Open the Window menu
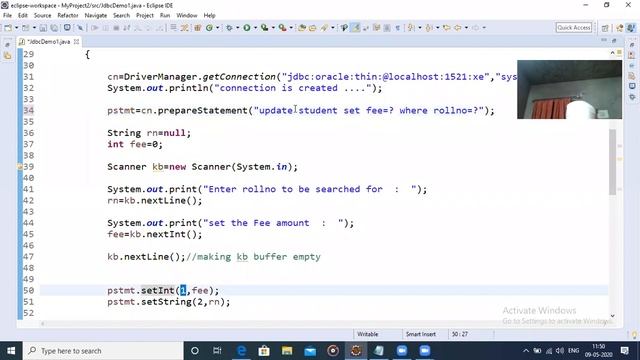This screenshot has width=640, height=360. coord(187,16)
